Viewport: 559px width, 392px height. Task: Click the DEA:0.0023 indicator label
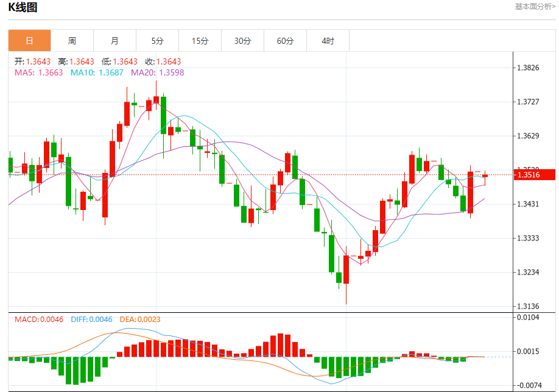pos(140,320)
